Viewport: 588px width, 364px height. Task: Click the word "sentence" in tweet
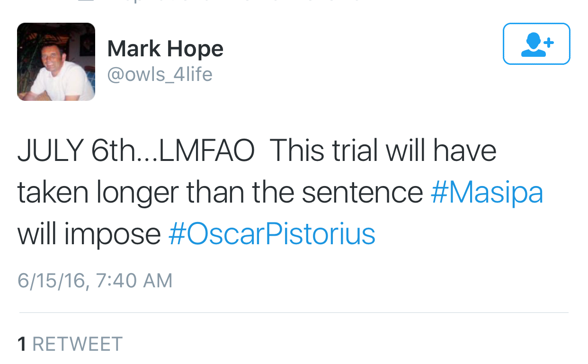[x=363, y=193]
